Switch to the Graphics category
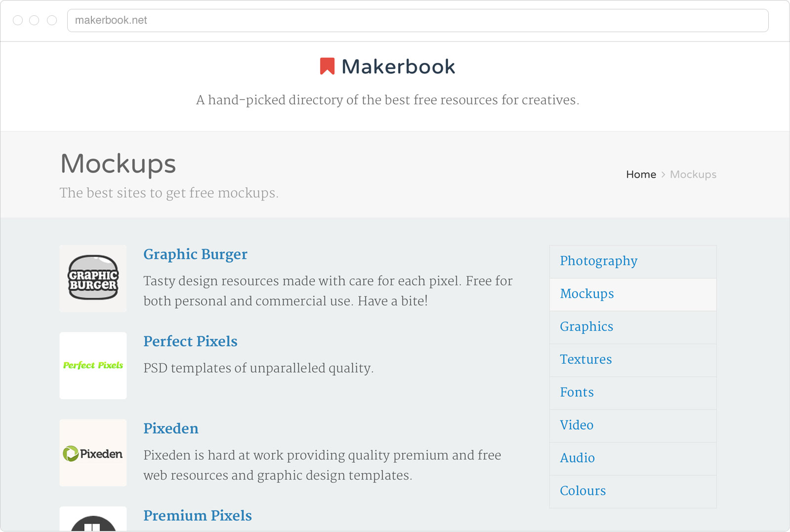 pyautogui.click(x=586, y=327)
